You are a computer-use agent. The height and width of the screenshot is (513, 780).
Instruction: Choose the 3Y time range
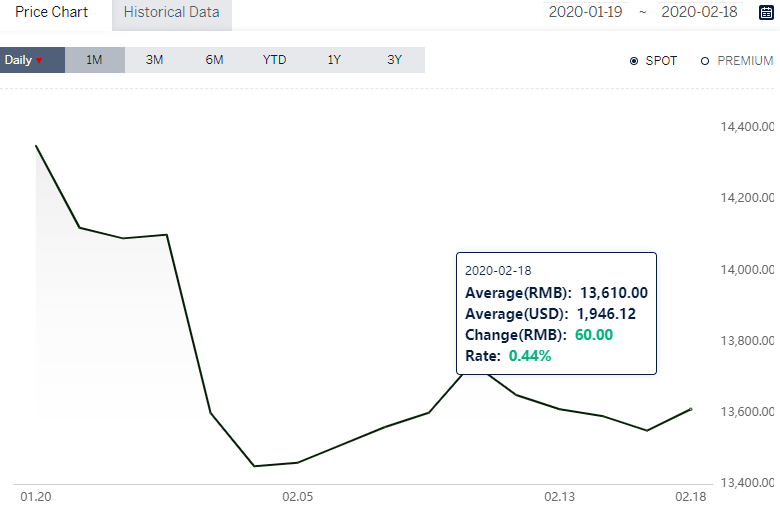394,60
